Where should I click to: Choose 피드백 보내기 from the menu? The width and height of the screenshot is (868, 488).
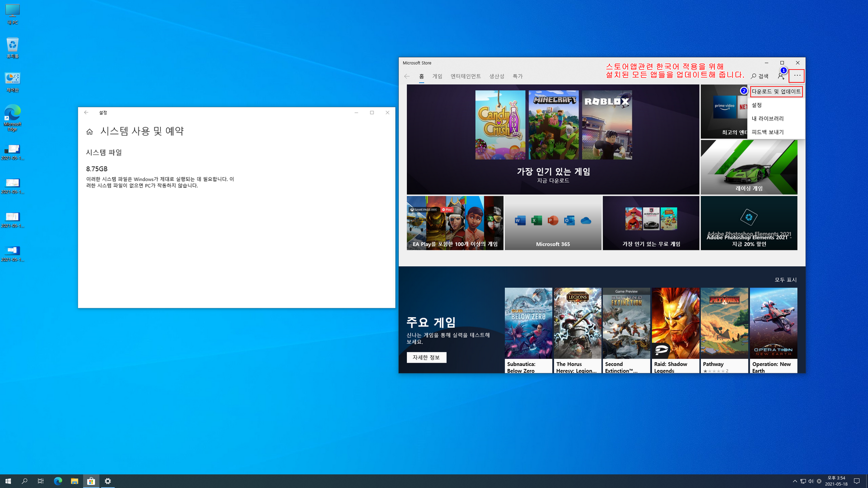(x=776, y=132)
